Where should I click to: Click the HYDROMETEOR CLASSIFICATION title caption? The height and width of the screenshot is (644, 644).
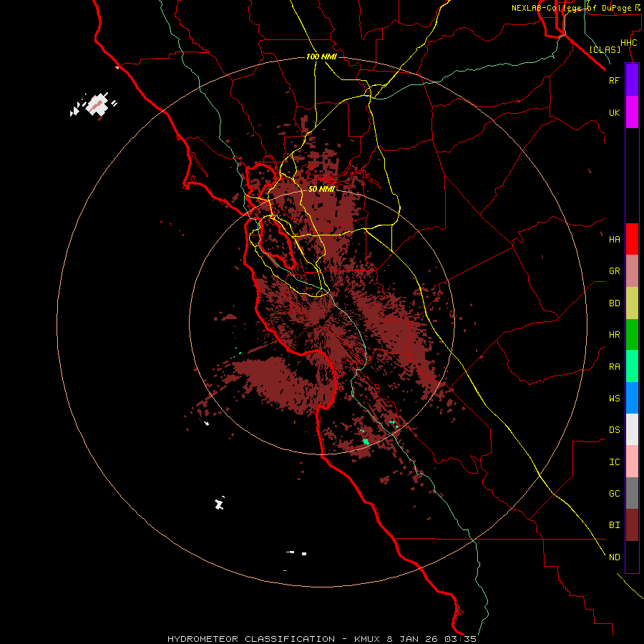click(251, 639)
